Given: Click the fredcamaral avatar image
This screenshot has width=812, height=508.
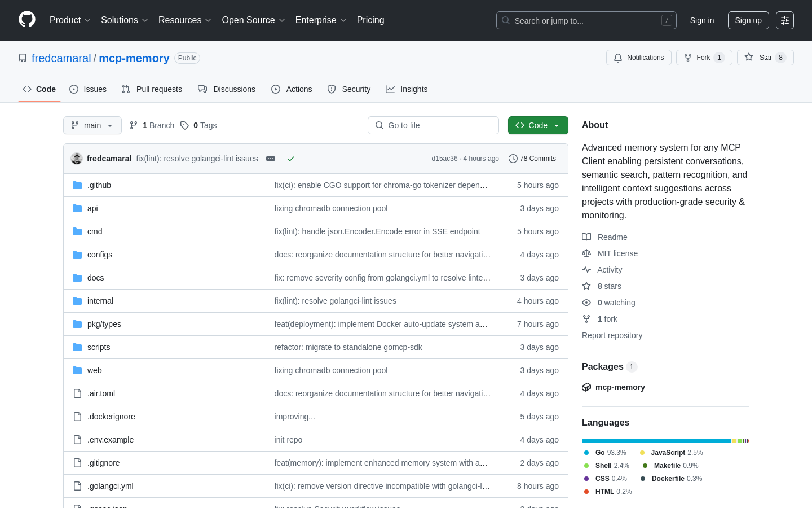Looking at the screenshot, I should tap(77, 159).
